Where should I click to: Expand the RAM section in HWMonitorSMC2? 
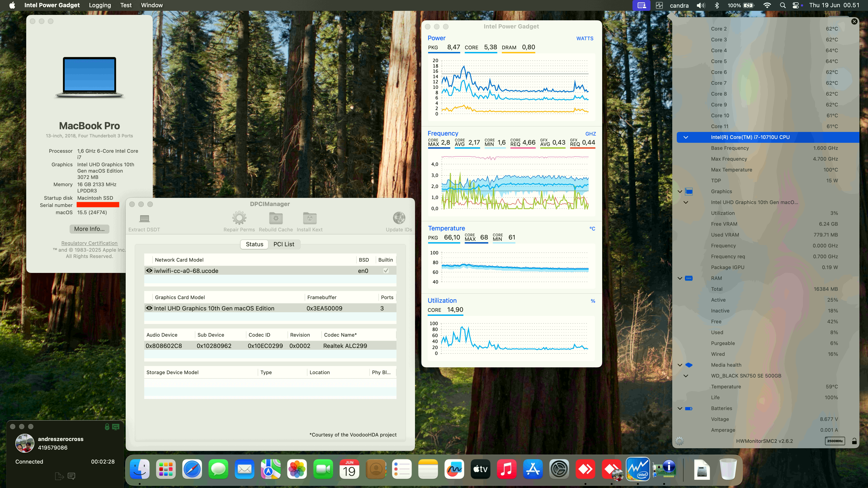point(679,278)
